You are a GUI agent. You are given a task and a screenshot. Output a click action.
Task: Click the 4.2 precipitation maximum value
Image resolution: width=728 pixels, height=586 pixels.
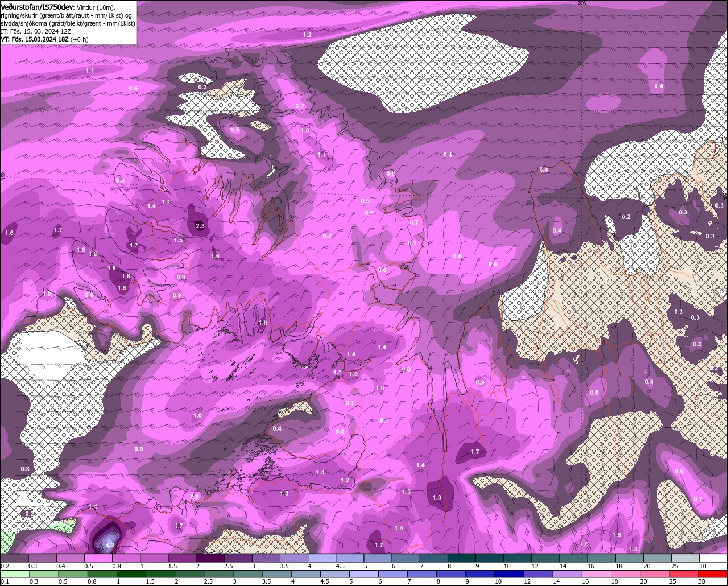point(110,545)
